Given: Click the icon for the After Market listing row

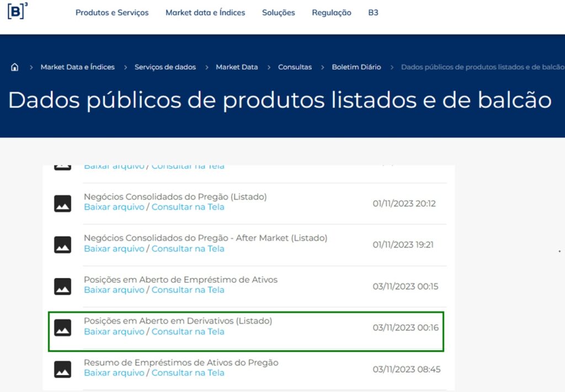Looking at the screenshot, I should click(62, 244).
